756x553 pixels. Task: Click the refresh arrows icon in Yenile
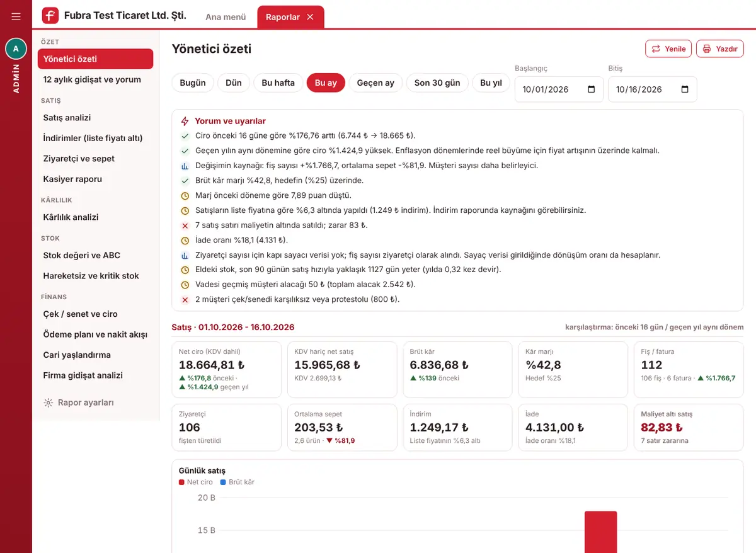coord(656,48)
